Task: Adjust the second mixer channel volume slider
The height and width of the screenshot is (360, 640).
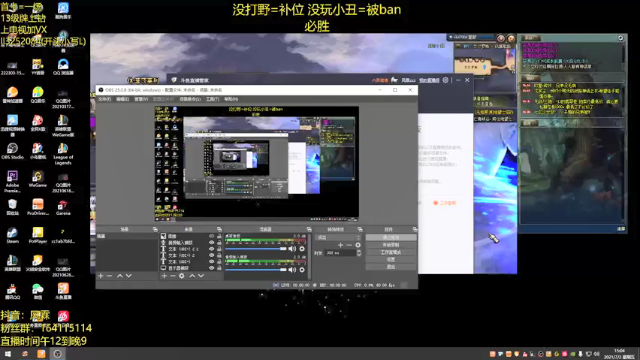Action: pyautogui.click(x=256, y=269)
